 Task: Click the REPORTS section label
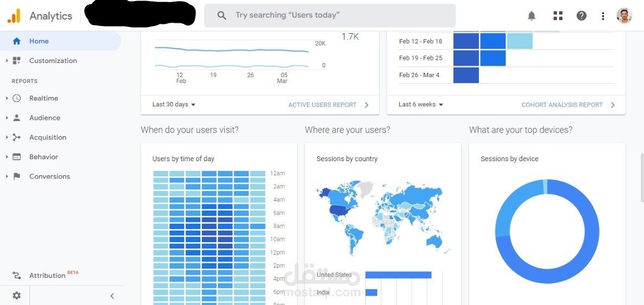(x=24, y=81)
